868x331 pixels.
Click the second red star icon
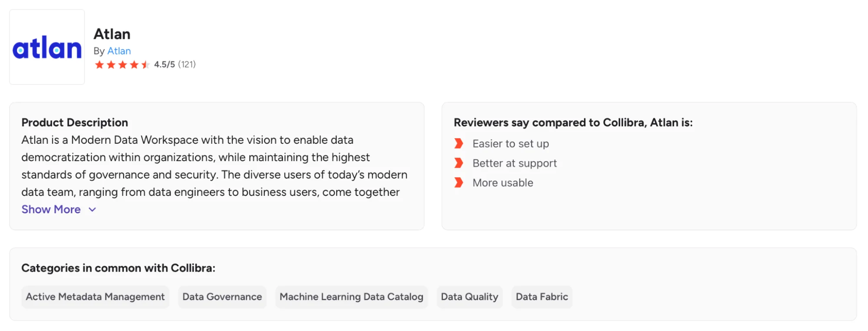112,64
